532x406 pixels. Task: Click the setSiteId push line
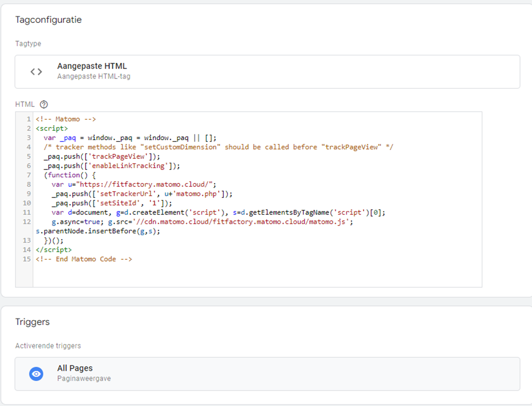coord(112,203)
